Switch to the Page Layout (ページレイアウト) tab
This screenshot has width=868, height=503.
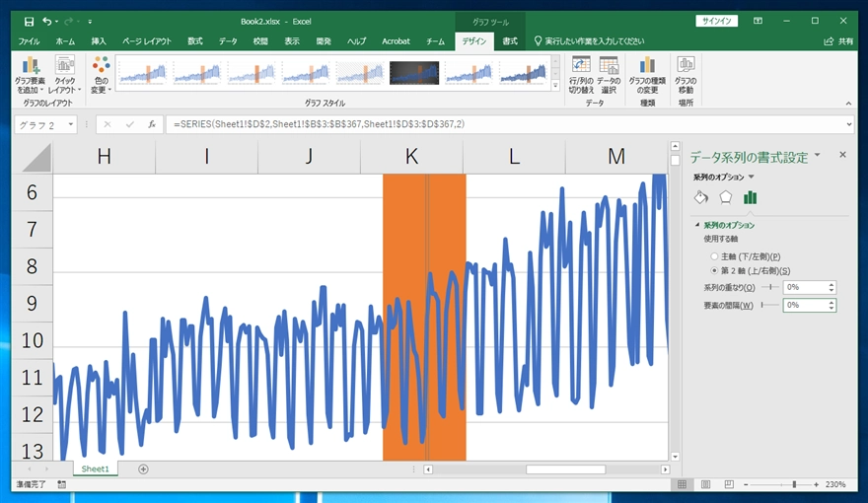pos(147,41)
